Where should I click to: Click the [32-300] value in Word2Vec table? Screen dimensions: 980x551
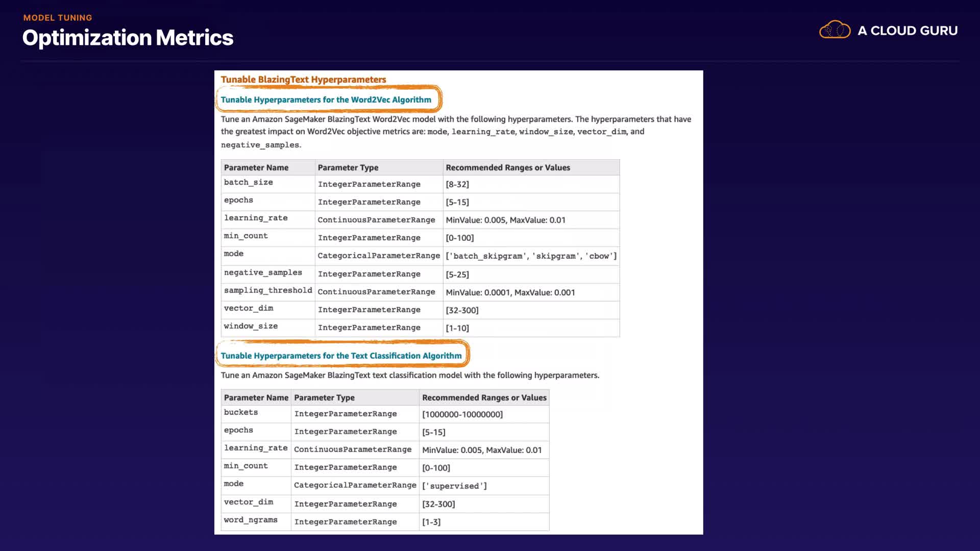(x=462, y=310)
